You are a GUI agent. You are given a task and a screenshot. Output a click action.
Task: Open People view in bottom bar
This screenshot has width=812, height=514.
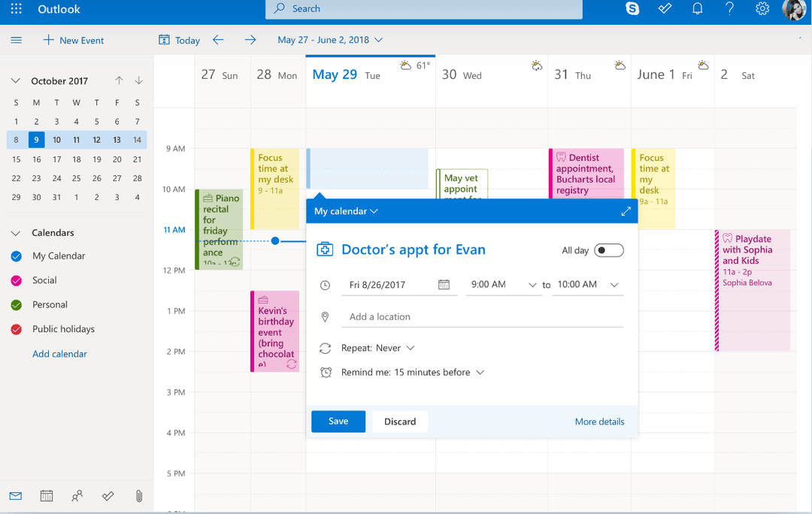[x=77, y=496]
